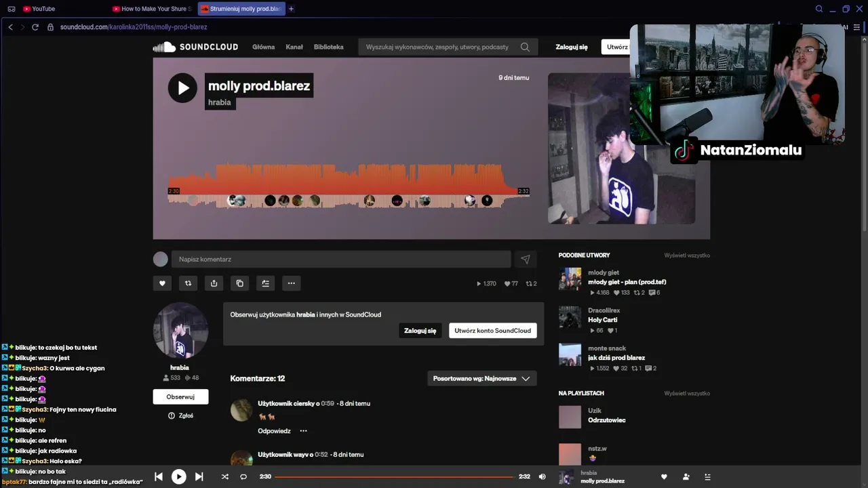The width and height of the screenshot is (868, 488).
Task: Click the SoundCloud logo
Action: point(195,47)
